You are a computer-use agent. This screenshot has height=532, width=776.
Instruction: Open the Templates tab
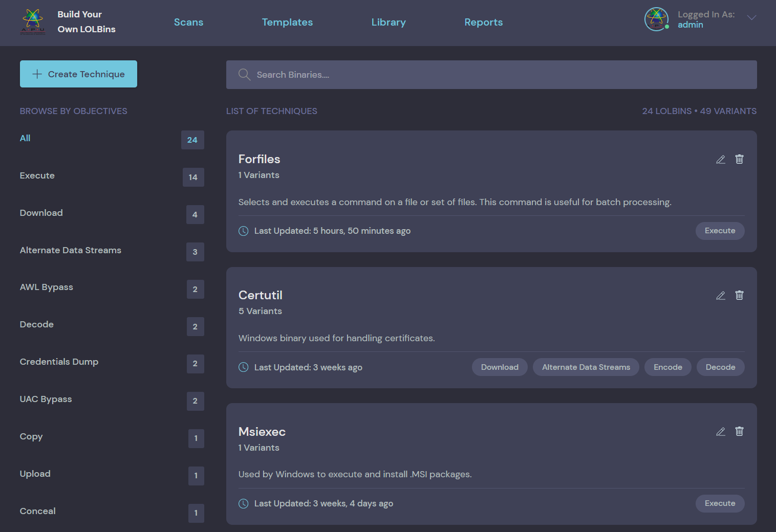click(287, 22)
